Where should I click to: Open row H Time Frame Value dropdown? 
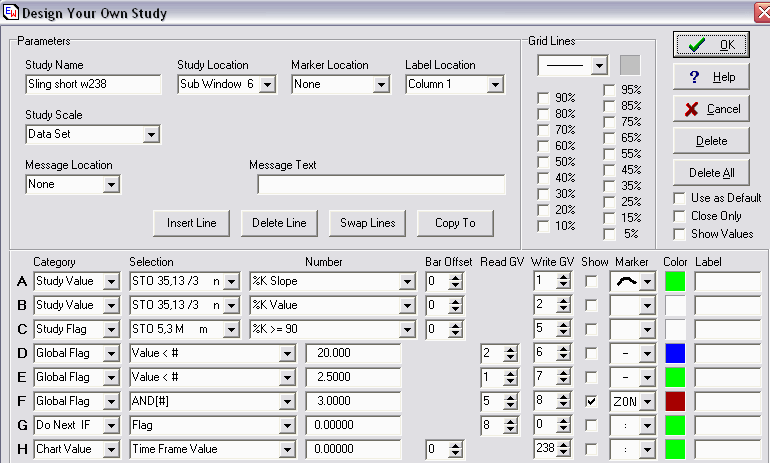tap(287, 450)
